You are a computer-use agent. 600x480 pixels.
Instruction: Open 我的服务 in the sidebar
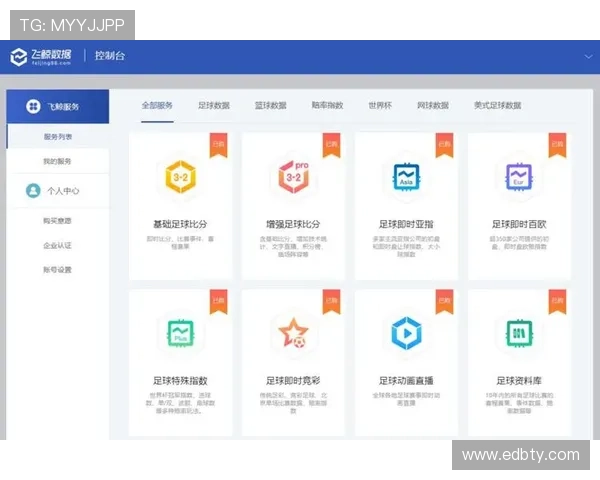pos(57,161)
